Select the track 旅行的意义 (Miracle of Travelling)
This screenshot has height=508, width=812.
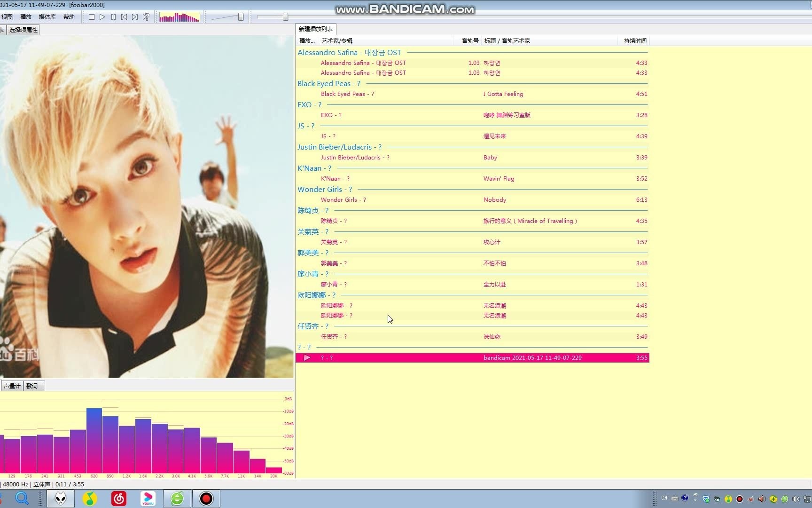point(472,221)
